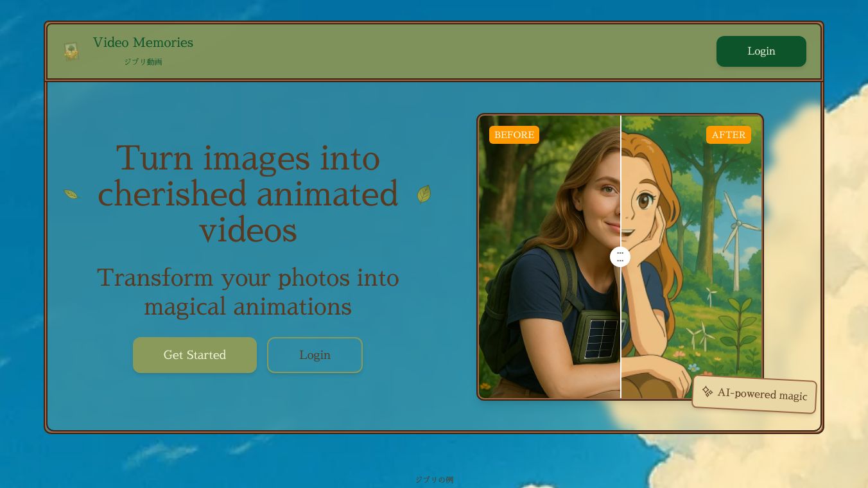This screenshot has width=868, height=488.
Task: Click "Transform your photos into magical animations" text
Action: click(248, 292)
